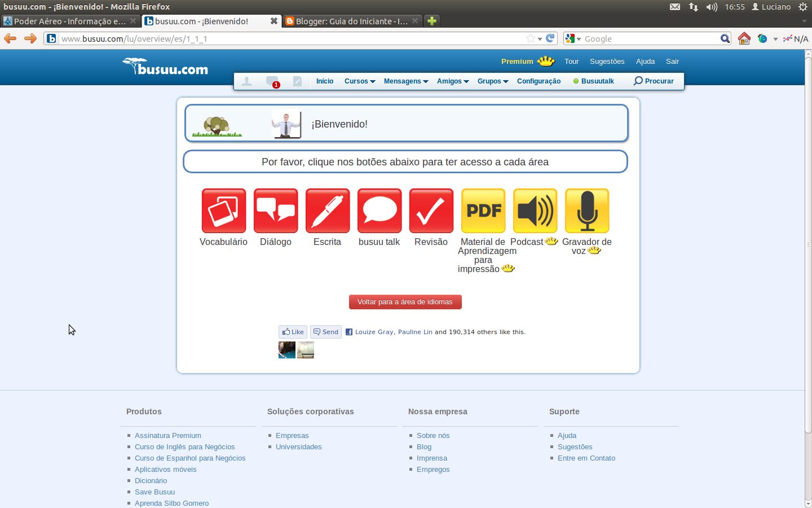Screen dimensions: 812x508
Task: Click the Premium crown icon
Action: (x=546, y=61)
